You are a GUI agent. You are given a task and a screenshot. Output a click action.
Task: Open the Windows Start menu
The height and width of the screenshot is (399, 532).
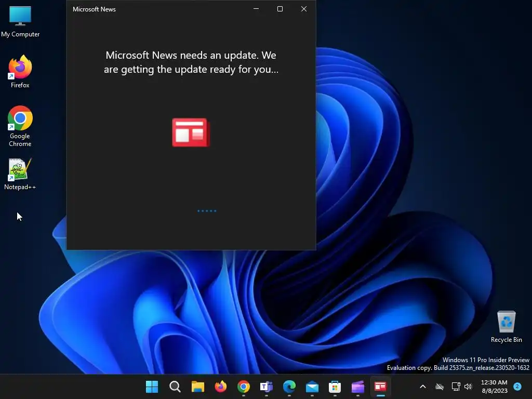click(152, 387)
